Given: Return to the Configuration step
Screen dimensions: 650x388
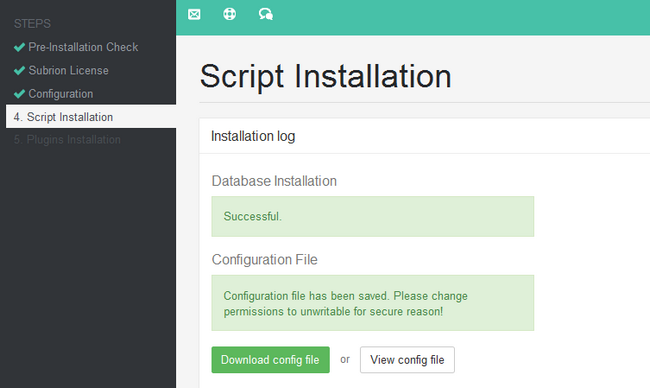Looking at the screenshot, I should pyautogui.click(x=61, y=94).
